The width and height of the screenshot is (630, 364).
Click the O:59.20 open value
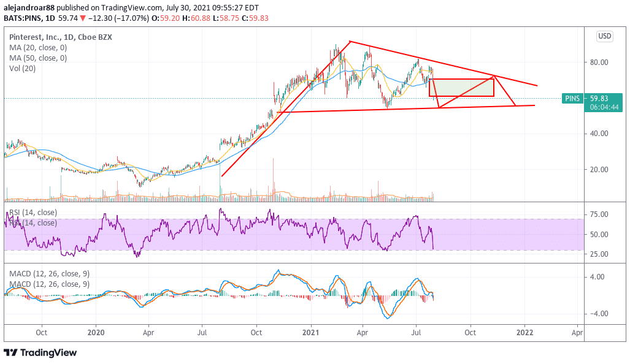point(166,18)
